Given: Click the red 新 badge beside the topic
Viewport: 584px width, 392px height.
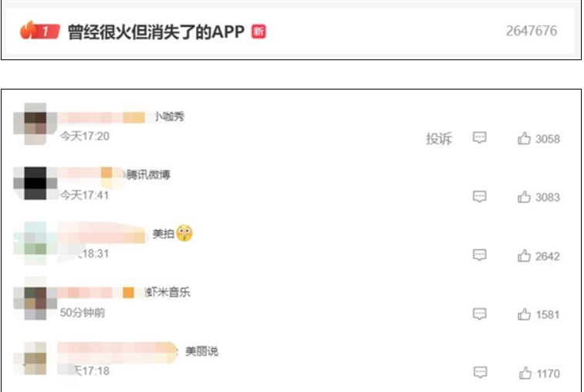Looking at the screenshot, I should [x=258, y=32].
